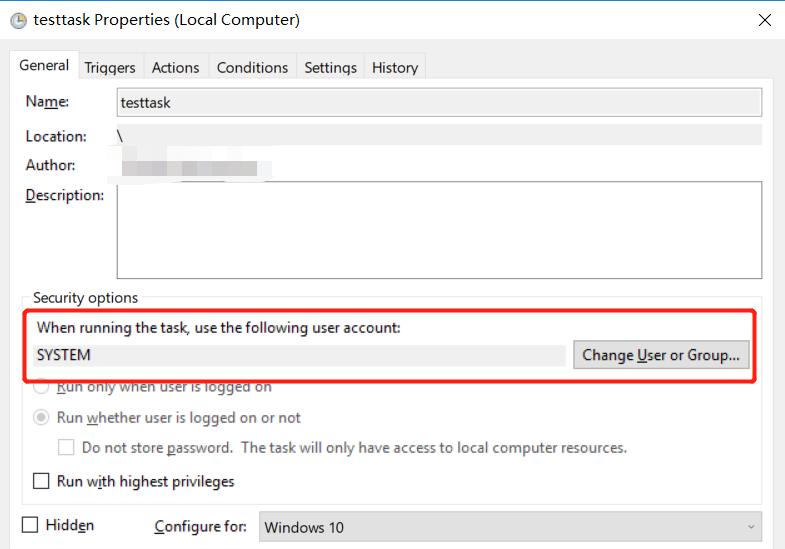This screenshot has width=785, height=549.
Task: Expand the Configure for Windows 10 dropdown
Action: coord(510,527)
